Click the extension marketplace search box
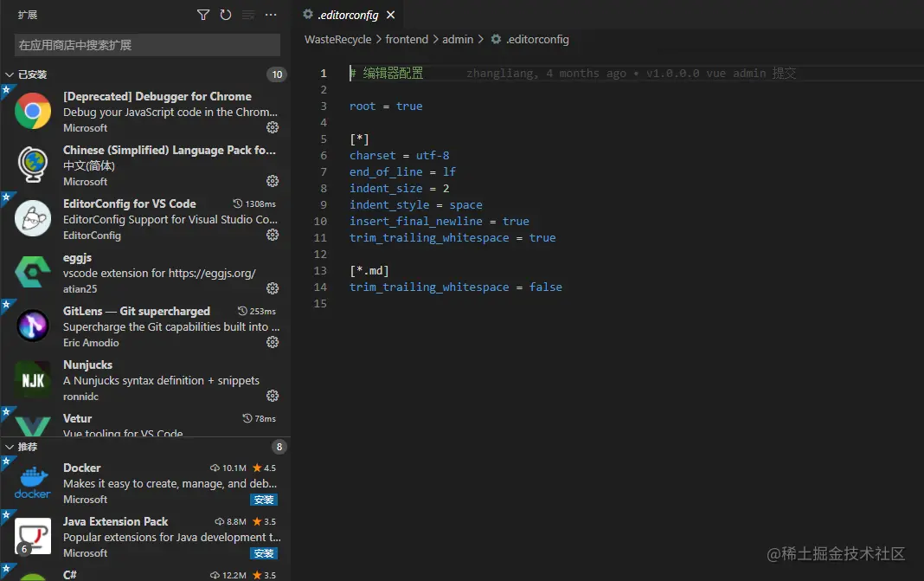Viewport: 924px width, 581px height. point(145,43)
